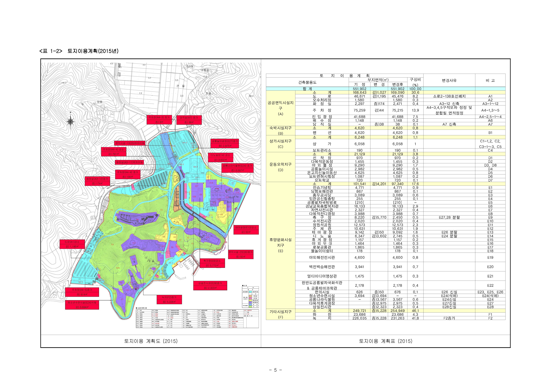Click the E6 purple zone on map
The width and height of the screenshot is (551, 392).
coord(137,219)
